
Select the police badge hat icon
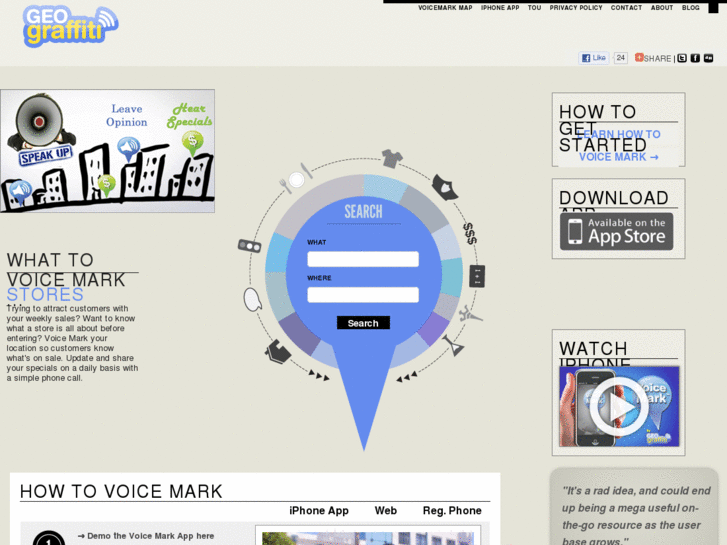[445, 187]
